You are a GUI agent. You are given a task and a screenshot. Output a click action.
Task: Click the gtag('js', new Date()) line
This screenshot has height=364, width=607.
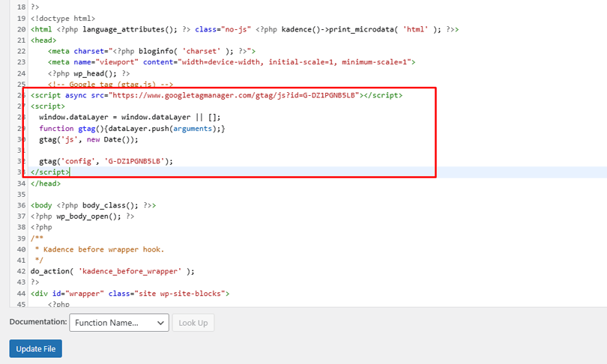[88, 139]
